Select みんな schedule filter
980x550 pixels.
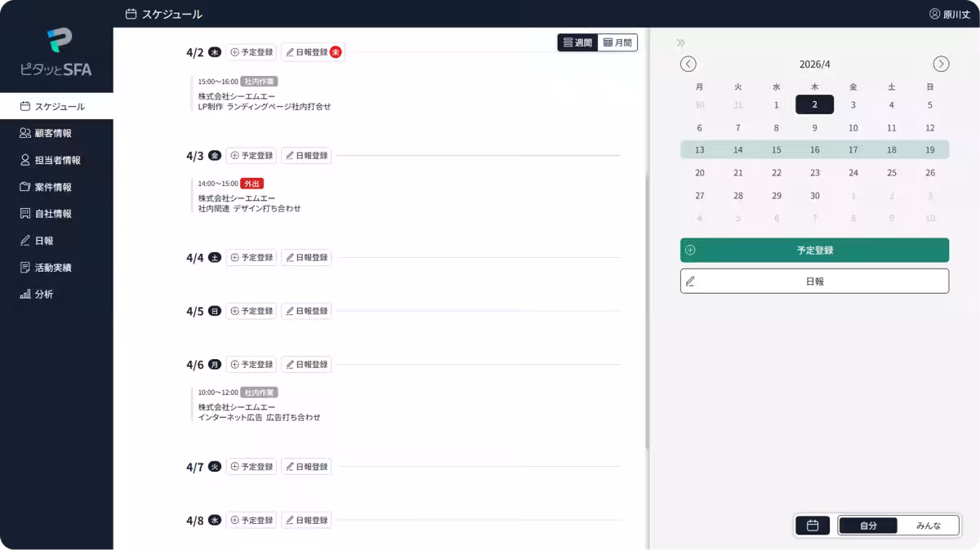[x=928, y=526]
